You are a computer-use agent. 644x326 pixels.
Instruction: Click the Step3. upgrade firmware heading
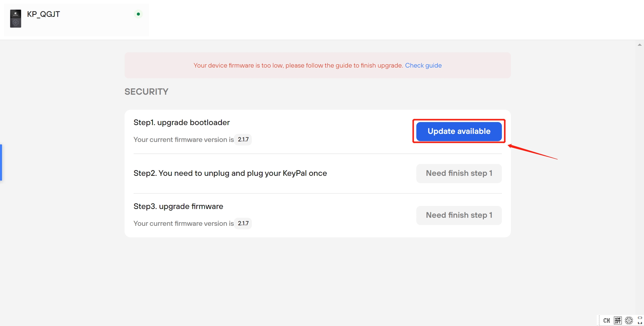pos(178,206)
